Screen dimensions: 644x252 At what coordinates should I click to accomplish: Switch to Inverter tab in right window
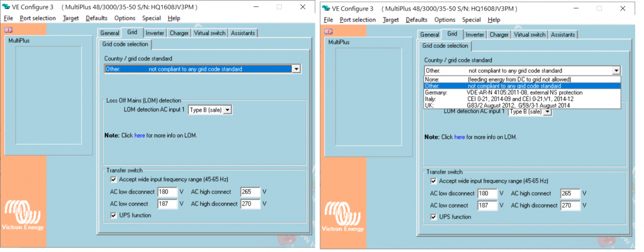tap(475, 34)
